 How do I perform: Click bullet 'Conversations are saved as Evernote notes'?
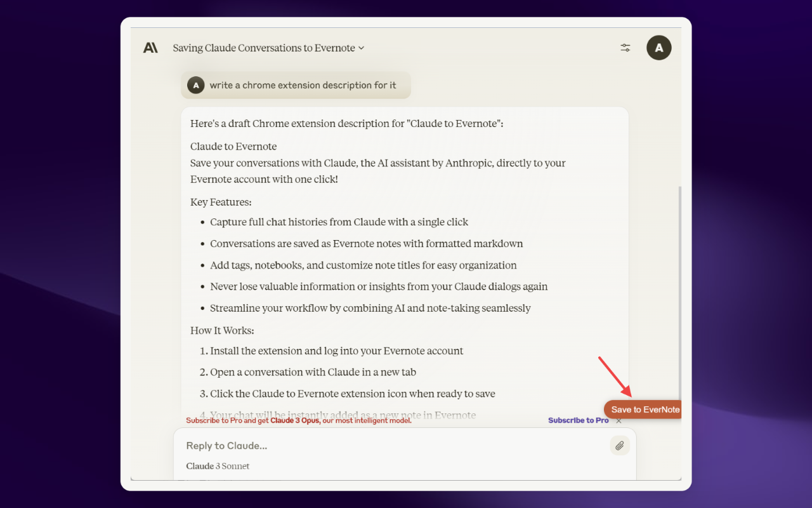coord(367,244)
